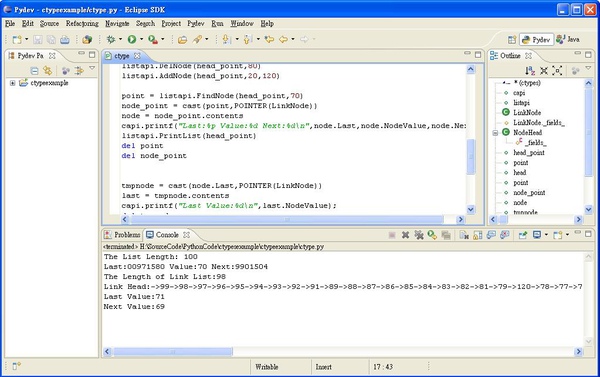Viewport: 600px width, 377px height.
Task: Jump to last edit location icon
Action: tap(269, 39)
